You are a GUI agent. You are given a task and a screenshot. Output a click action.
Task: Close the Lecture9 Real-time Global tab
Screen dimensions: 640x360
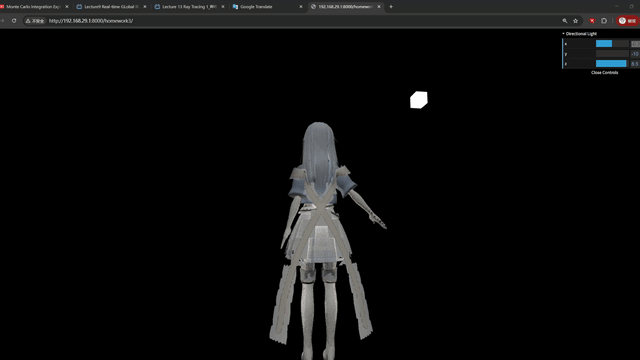[145, 7]
